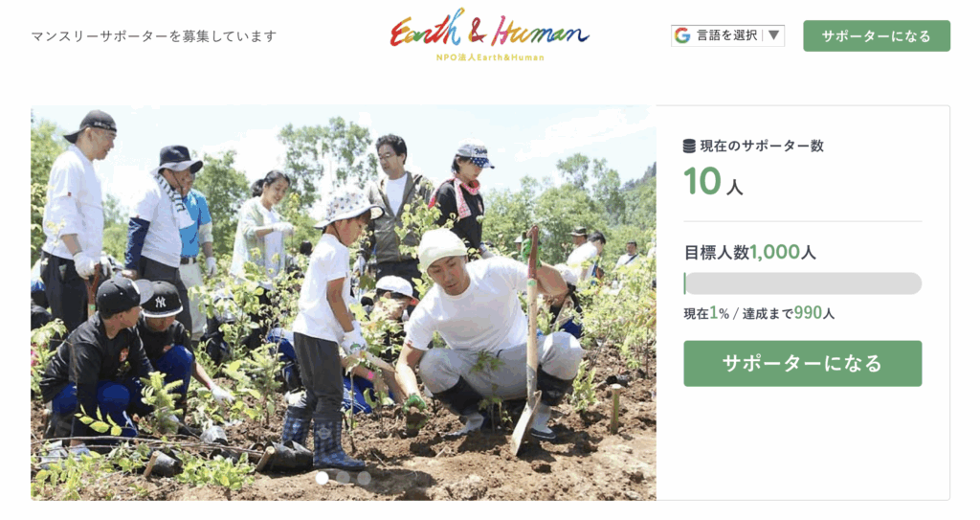Select the first carousel dot indicator
This screenshot has width=980, height=520.
pyautogui.click(x=322, y=478)
